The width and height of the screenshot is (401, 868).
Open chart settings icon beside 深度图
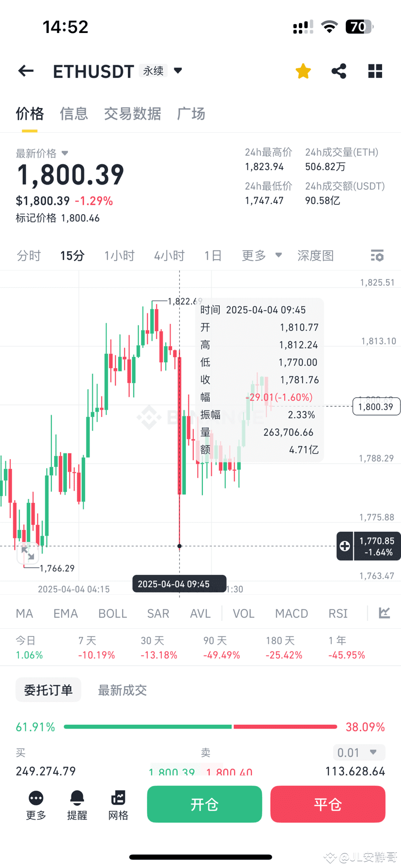tap(377, 255)
